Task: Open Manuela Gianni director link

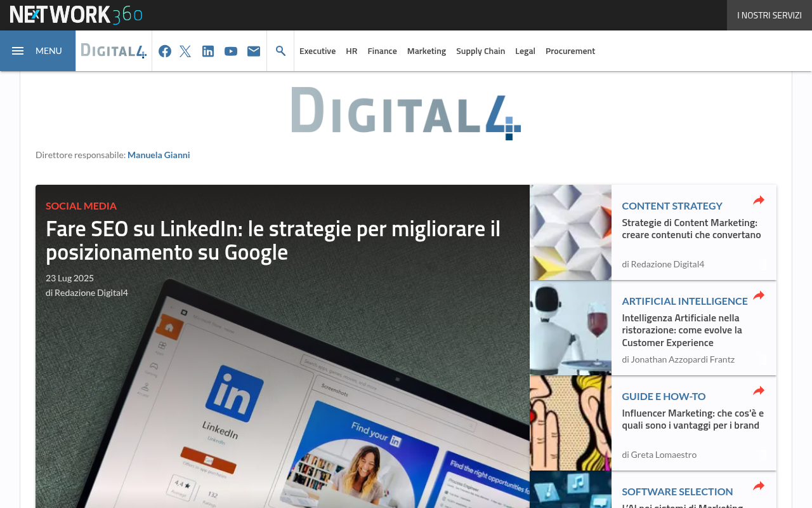Action: (159, 155)
